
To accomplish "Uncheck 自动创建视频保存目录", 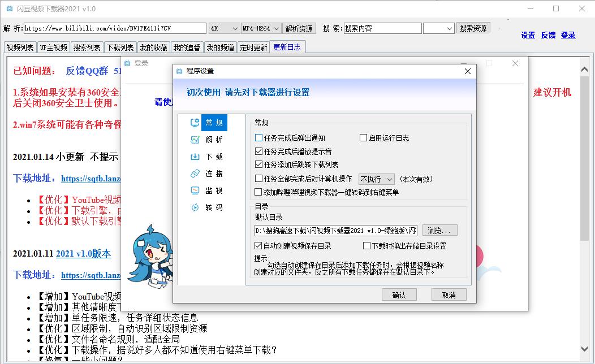I will pyautogui.click(x=258, y=246).
